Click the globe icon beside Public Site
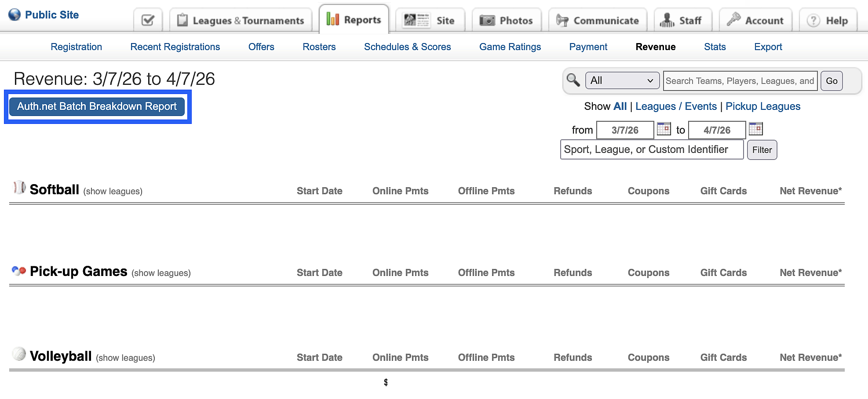 [x=15, y=15]
